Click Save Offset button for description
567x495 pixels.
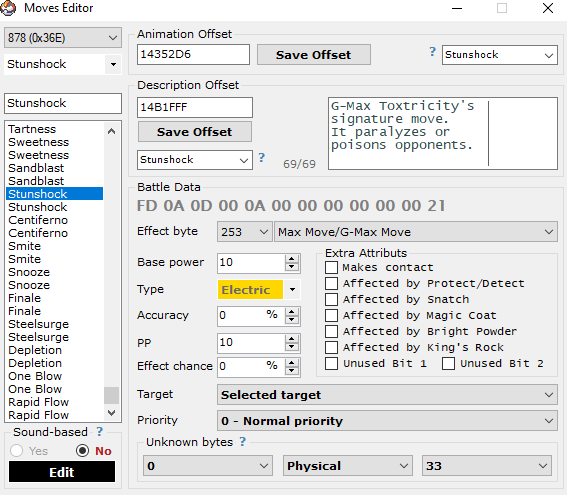click(x=195, y=132)
